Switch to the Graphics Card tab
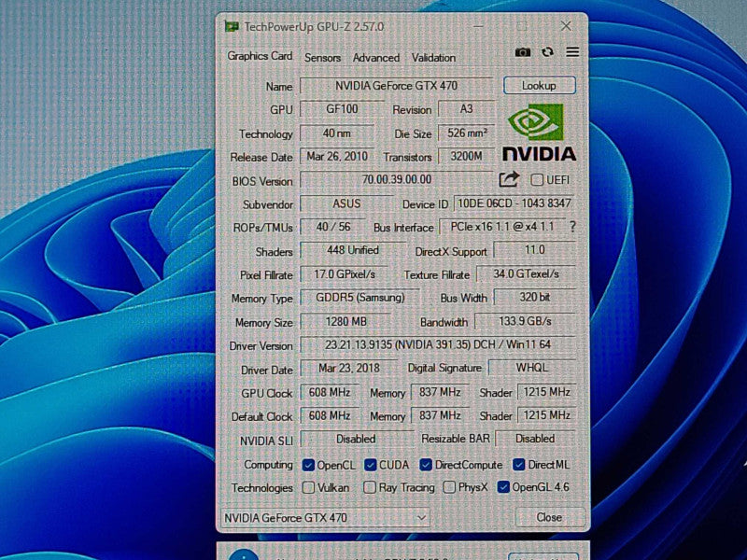The height and width of the screenshot is (560, 747). point(260,56)
